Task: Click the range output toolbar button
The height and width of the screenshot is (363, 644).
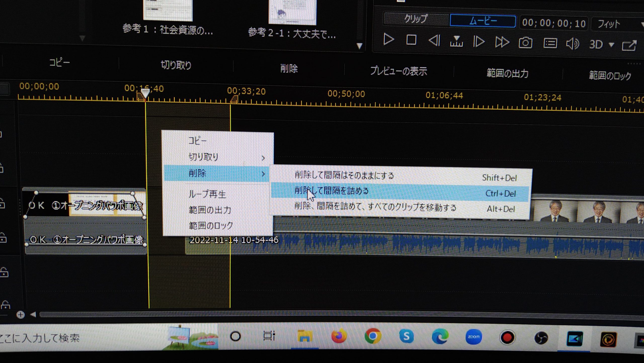Action: (x=507, y=73)
